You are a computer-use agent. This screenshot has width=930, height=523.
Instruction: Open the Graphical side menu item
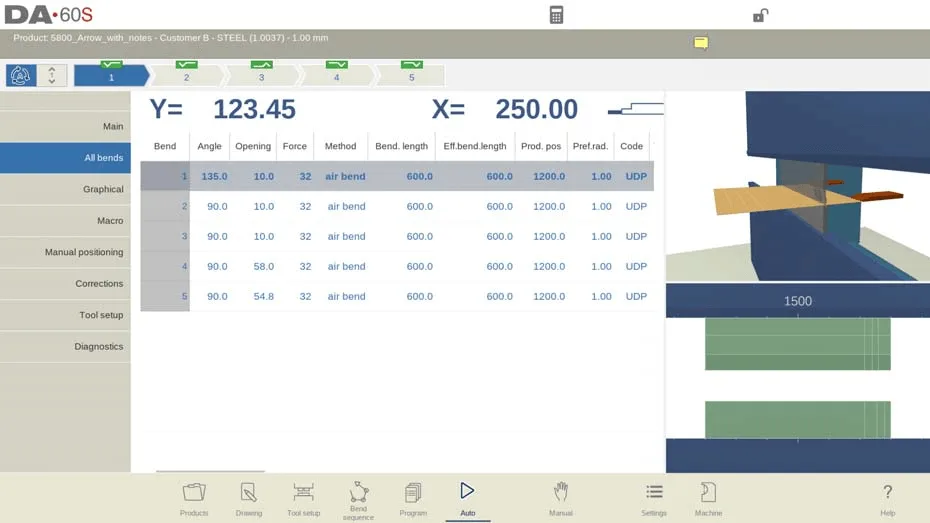(x=65, y=189)
